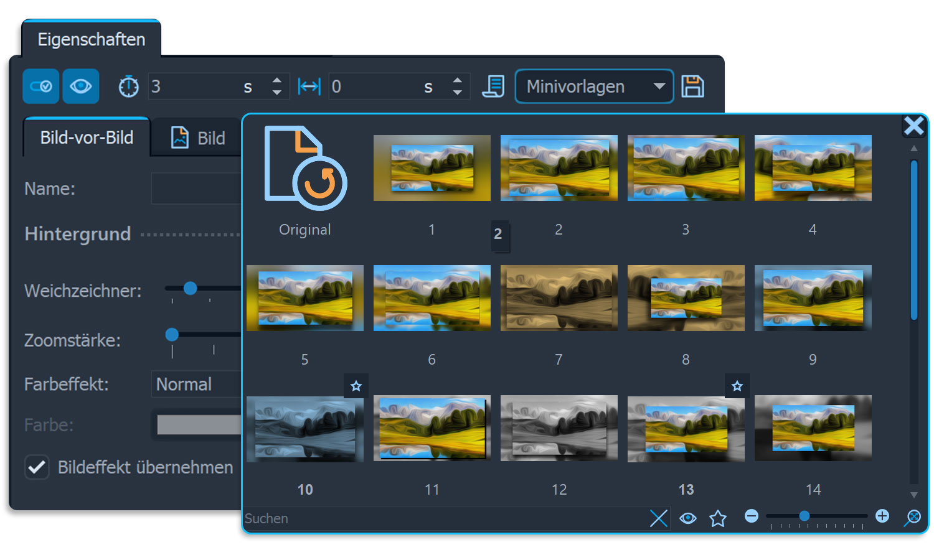Click the stopwatch duration icon
The height and width of the screenshot is (560, 934).
tap(129, 86)
